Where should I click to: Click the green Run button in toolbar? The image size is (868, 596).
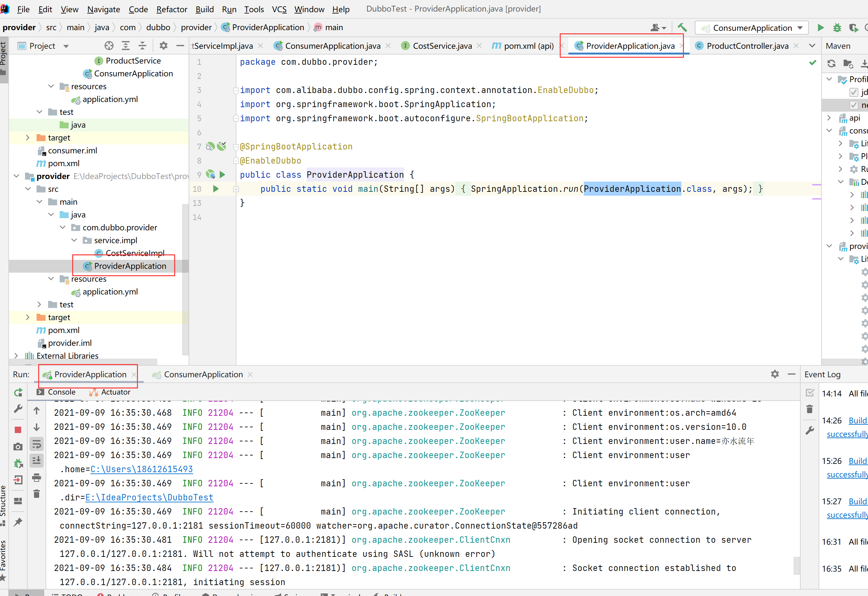(821, 28)
